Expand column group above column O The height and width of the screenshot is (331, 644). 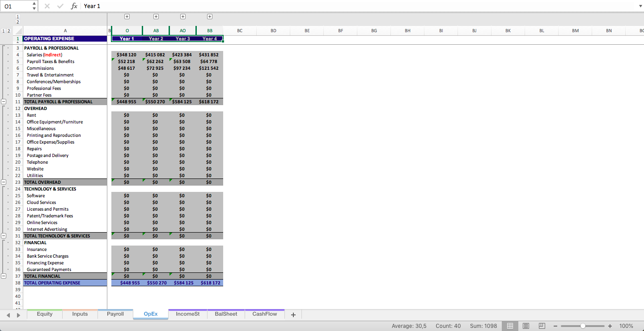(127, 17)
